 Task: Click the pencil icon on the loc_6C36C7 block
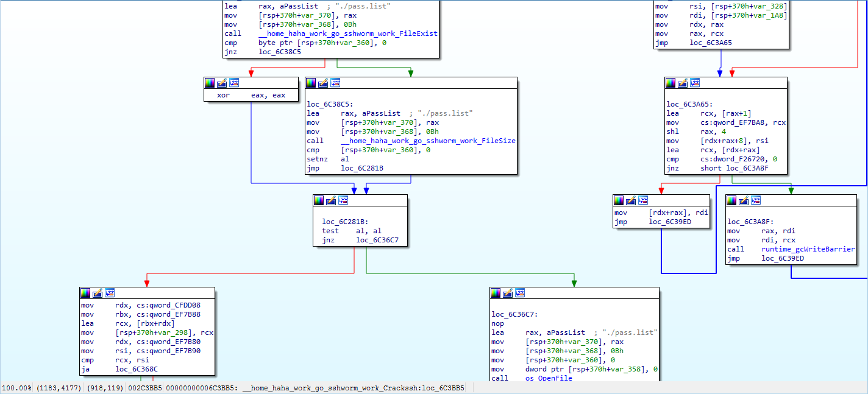[x=508, y=293]
